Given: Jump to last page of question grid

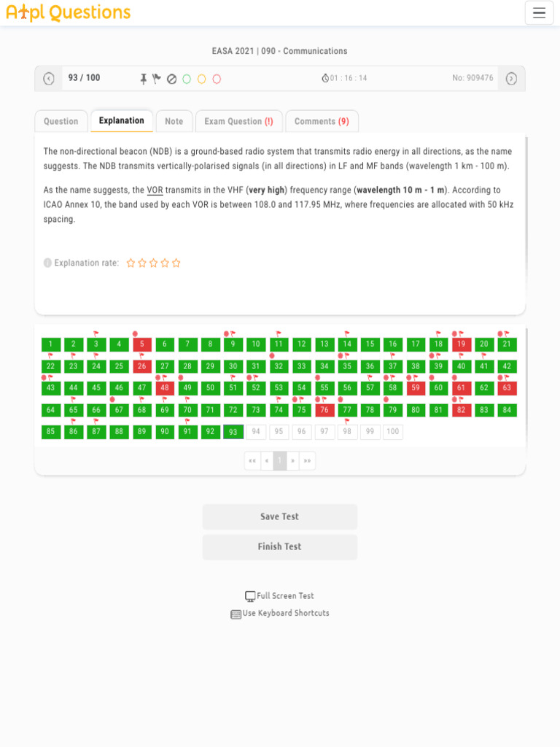Looking at the screenshot, I should coord(308,461).
